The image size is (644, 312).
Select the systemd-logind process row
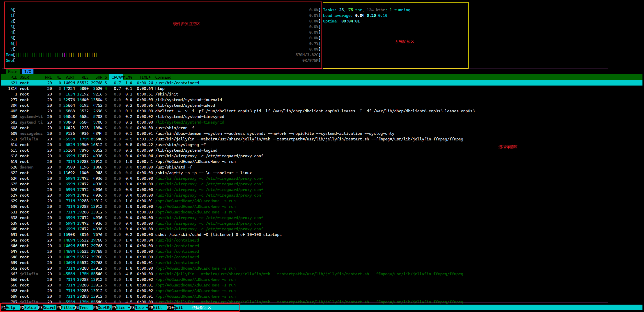[322, 150]
